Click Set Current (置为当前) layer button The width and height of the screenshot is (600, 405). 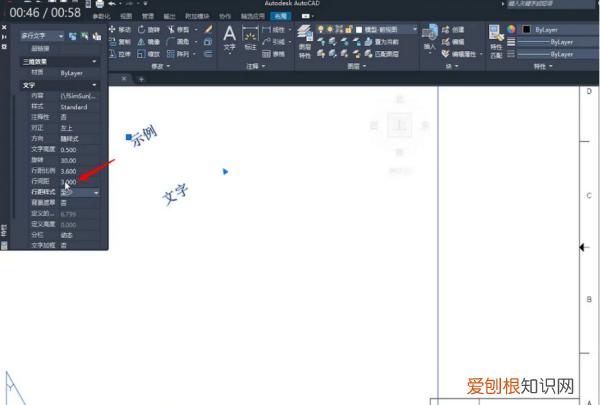point(382,42)
